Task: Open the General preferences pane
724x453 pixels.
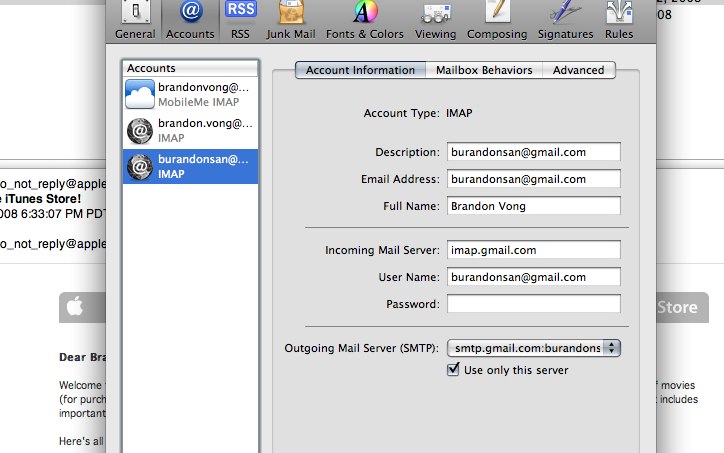Action: (135, 21)
